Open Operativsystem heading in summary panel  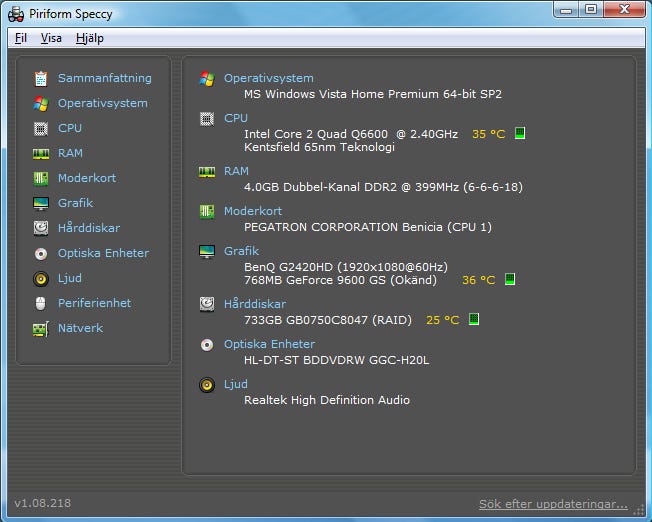tap(268, 78)
